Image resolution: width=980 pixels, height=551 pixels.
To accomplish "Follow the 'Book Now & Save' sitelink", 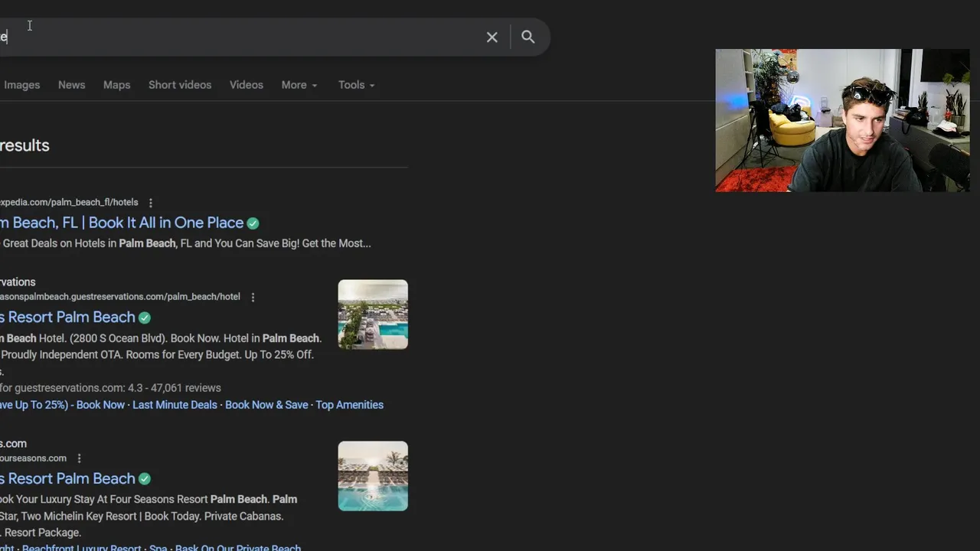I will coord(266,405).
